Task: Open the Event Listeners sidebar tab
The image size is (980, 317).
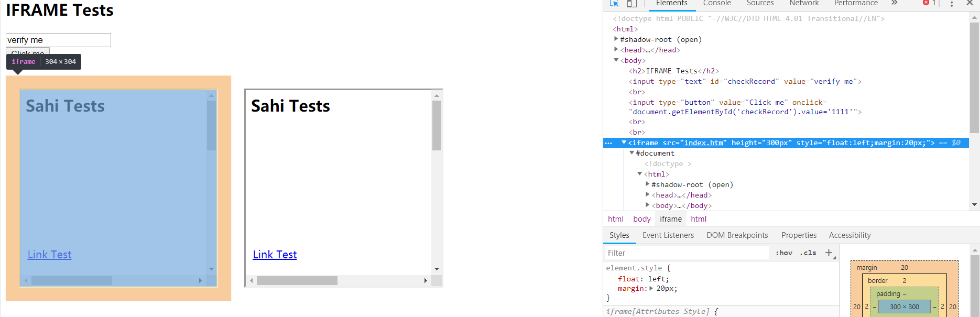Action: coord(668,235)
